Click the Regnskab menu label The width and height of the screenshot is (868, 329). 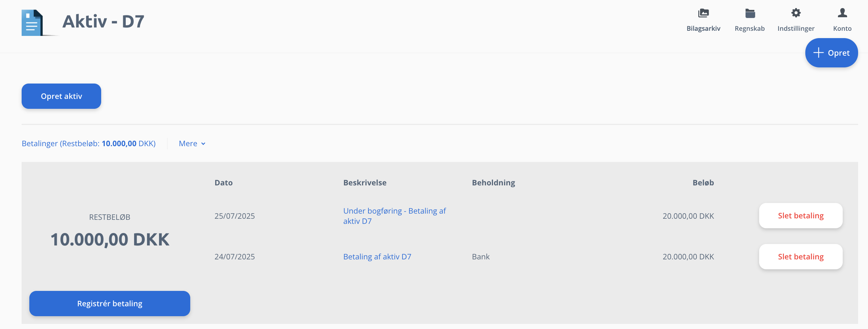750,29
